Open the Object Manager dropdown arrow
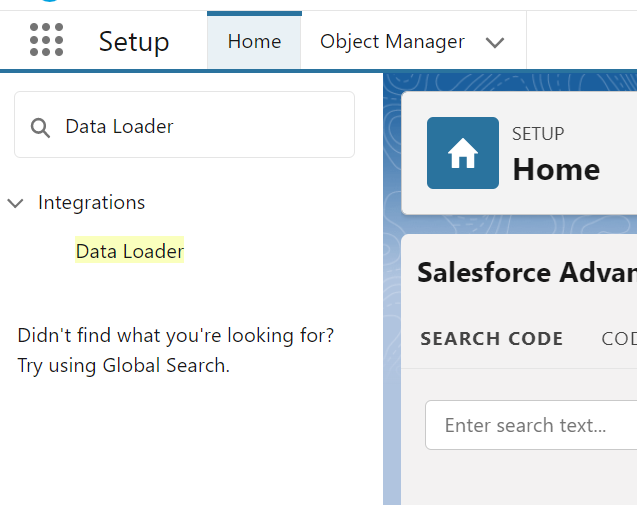 click(494, 42)
